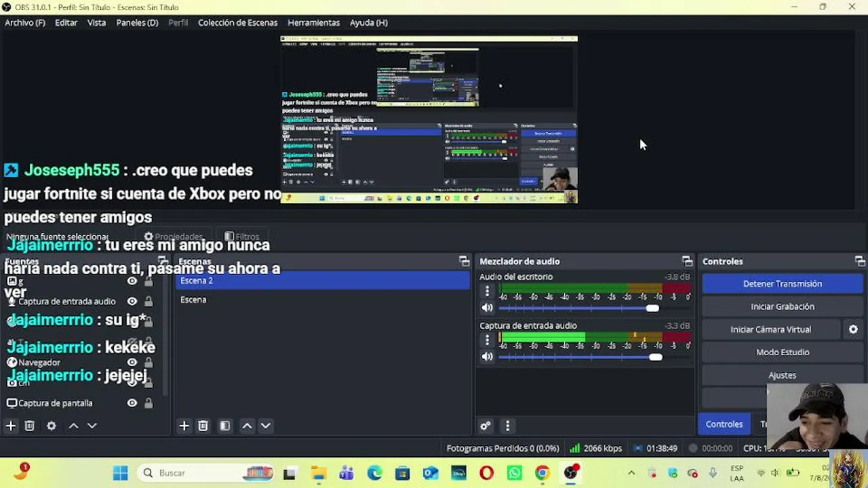Open WhatsApp from taskbar
Viewport: 868px width, 488px height.
coord(514,473)
